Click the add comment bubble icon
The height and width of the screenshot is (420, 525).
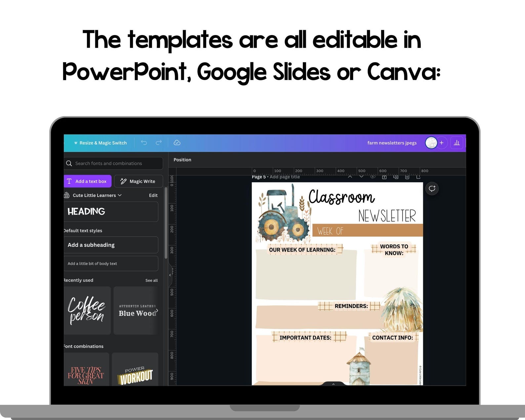(432, 189)
